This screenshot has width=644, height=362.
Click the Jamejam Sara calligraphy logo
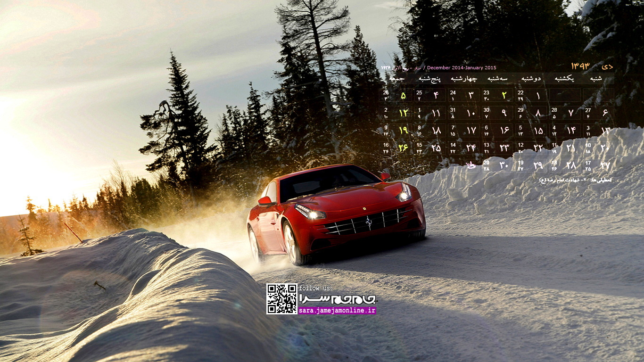337,299
